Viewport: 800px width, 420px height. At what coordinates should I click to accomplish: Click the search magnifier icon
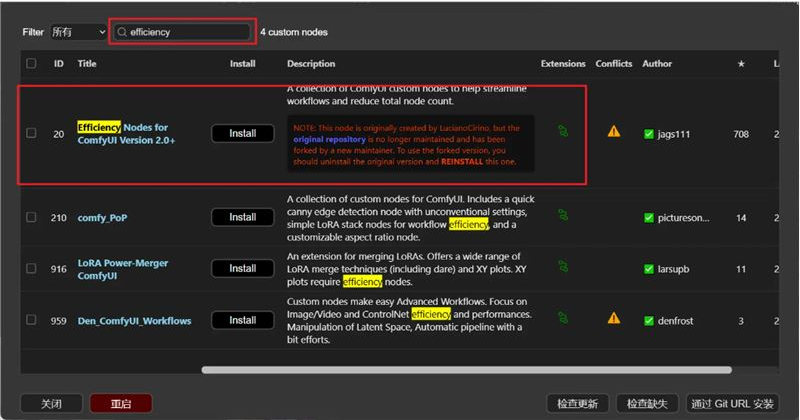pos(122,32)
